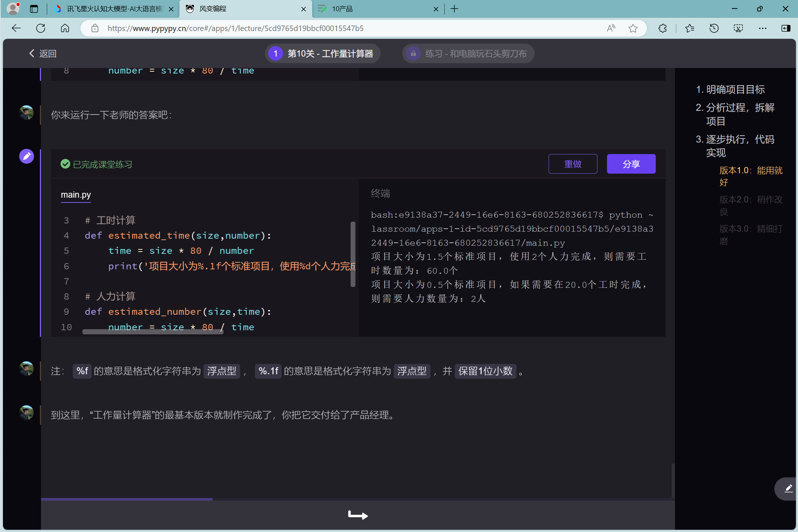This screenshot has height=532, width=798.
Task: Click the teacher avatar beside the %f note
Action: [x=27, y=369]
